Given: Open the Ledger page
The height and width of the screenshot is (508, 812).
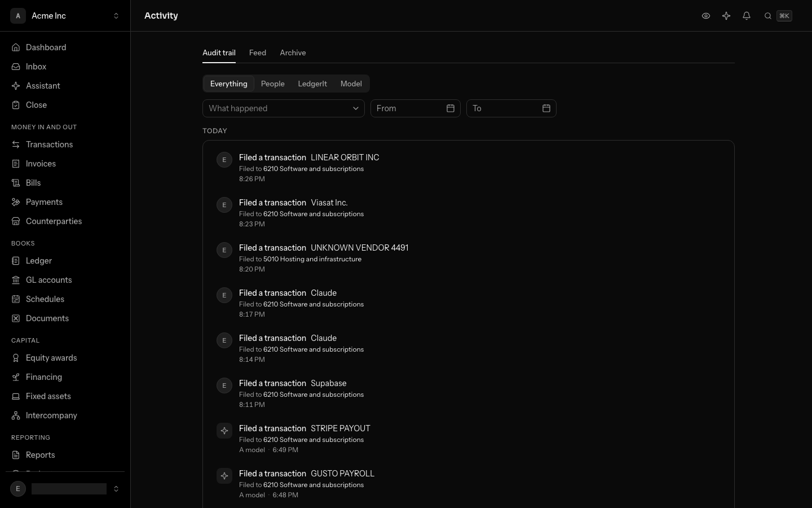Looking at the screenshot, I should click(x=65, y=261).
